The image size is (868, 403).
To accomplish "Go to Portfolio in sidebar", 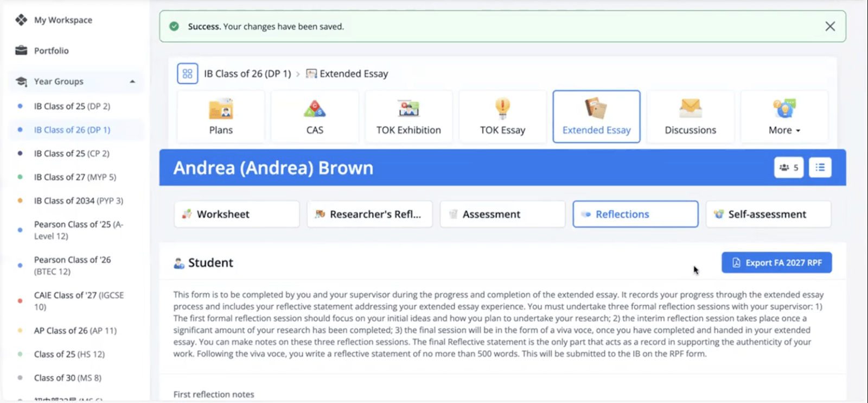I will click(x=51, y=51).
